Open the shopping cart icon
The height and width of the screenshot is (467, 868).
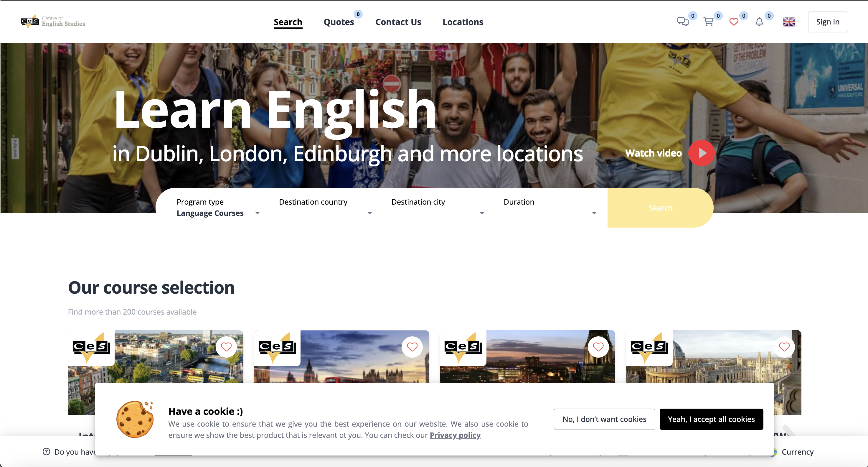click(708, 22)
